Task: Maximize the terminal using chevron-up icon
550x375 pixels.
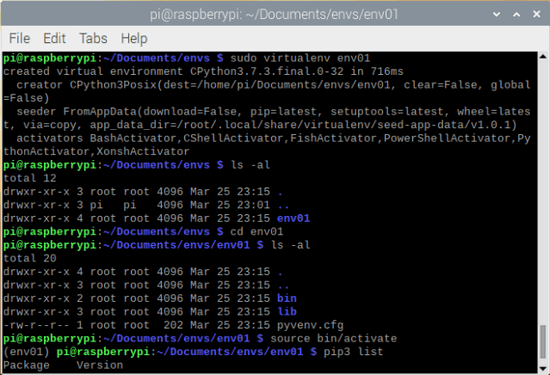Action: pyautogui.click(x=516, y=14)
